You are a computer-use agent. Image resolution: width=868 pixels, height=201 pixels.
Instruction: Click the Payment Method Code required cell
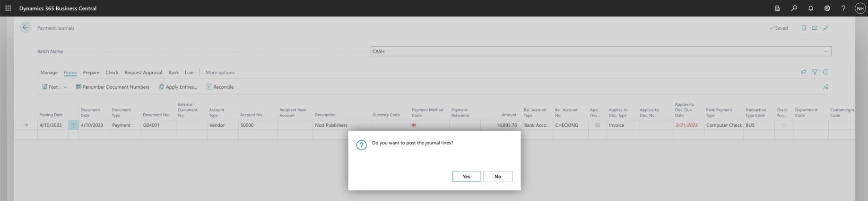click(429, 125)
